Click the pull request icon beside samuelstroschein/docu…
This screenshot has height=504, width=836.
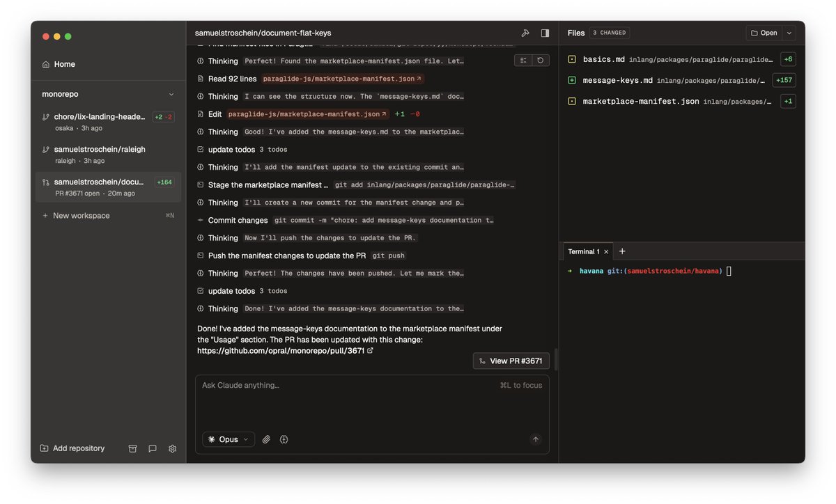coord(46,182)
